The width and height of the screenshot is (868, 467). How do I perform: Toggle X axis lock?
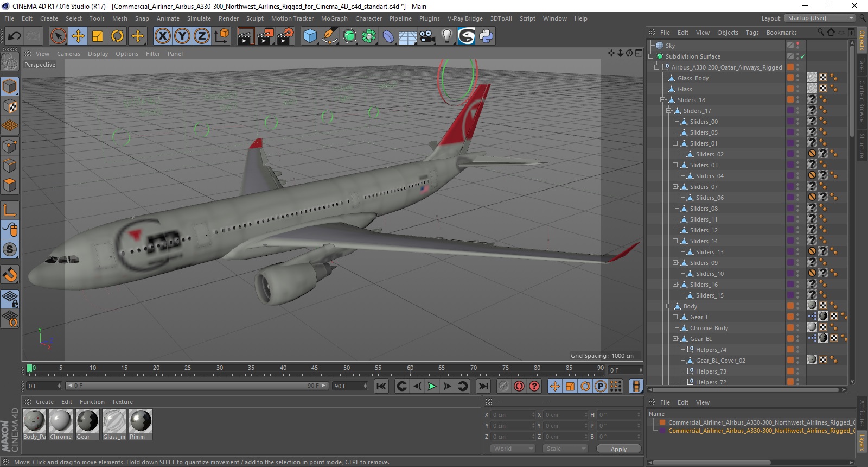pyautogui.click(x=162, y=36)
